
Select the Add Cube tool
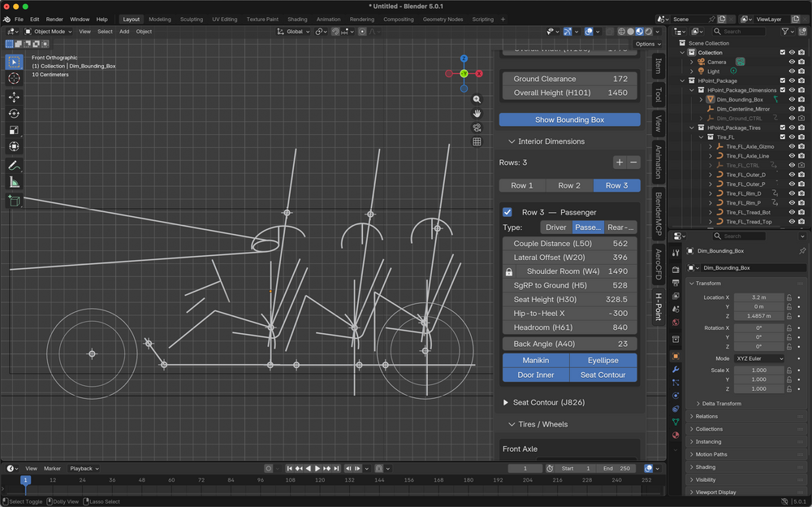(x=14, y=201)
